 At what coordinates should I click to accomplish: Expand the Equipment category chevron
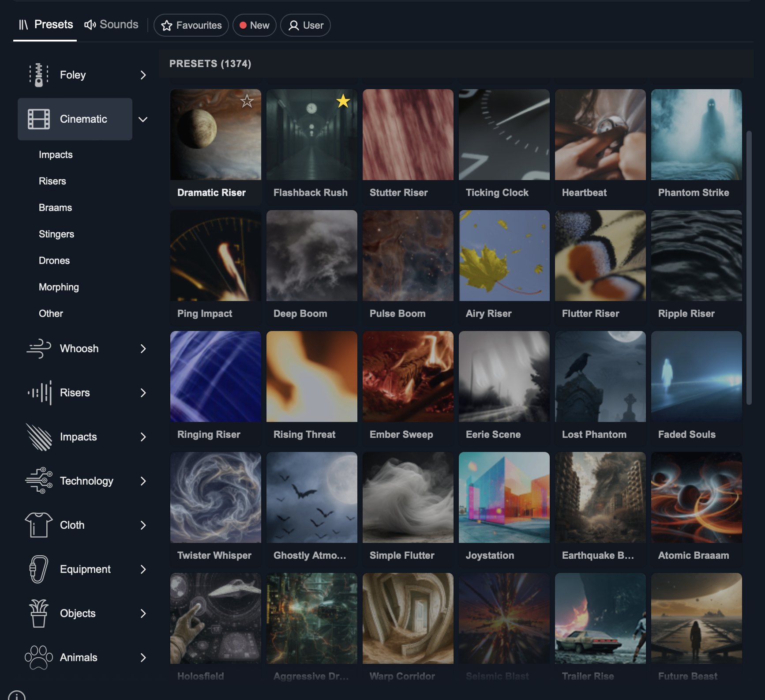pos(143,569)
